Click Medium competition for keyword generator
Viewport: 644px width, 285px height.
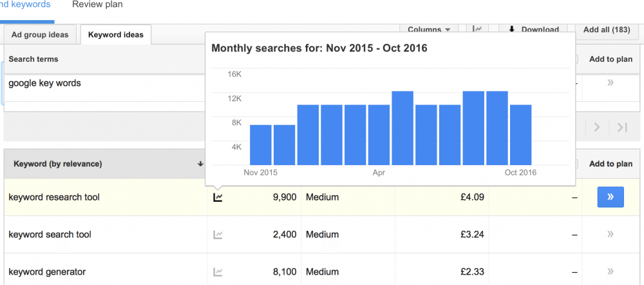pyautogui.click(x=323, y=272)
